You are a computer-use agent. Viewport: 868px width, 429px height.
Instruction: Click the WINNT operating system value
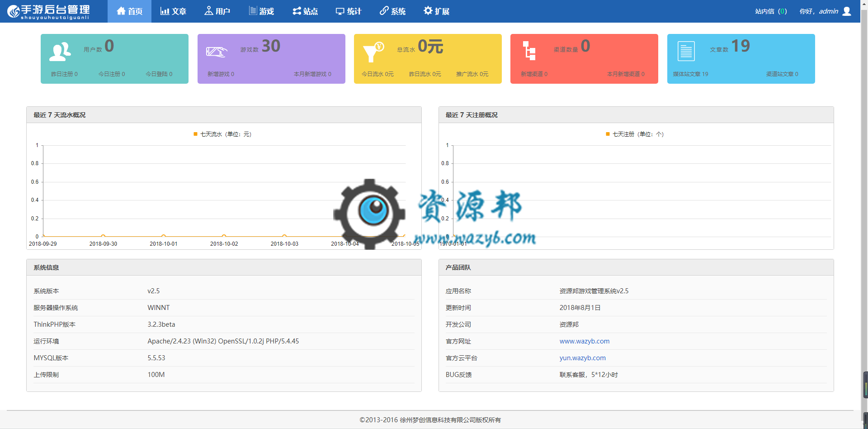tap(159, 308)
